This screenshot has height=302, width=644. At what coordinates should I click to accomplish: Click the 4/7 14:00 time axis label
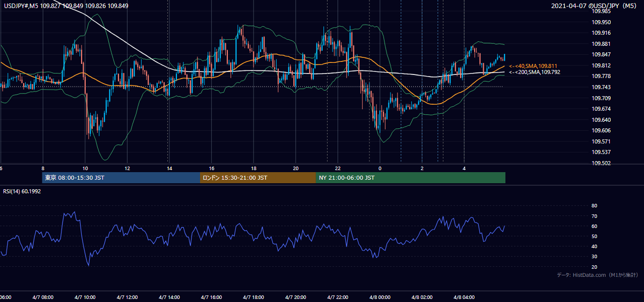(169, 297)
